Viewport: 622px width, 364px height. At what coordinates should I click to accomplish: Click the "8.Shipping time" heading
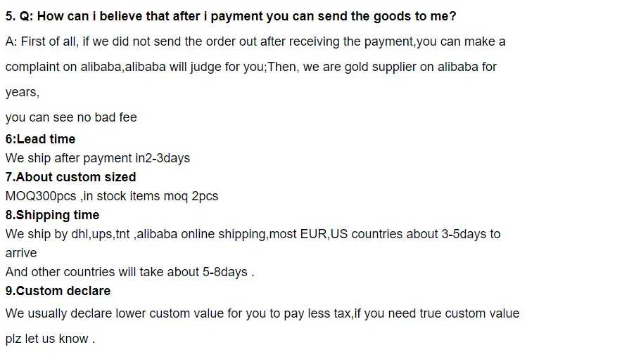tap(52, 215)
